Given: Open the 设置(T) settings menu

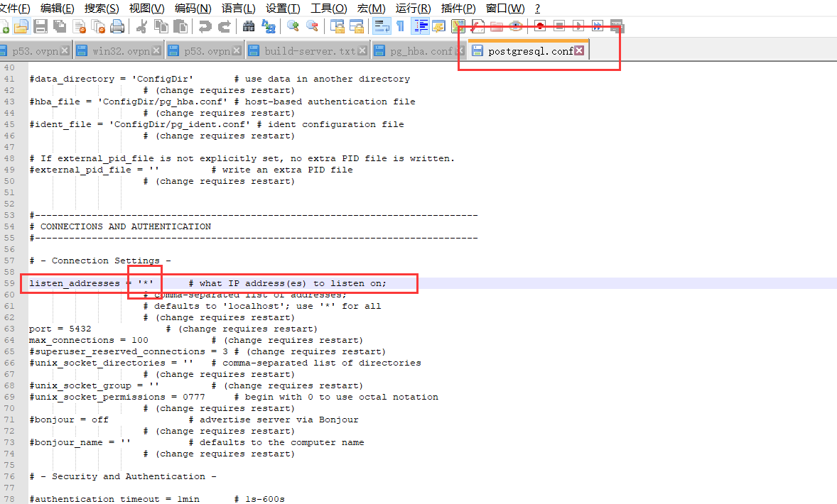Looking at the screenshot, I should 282,9.
